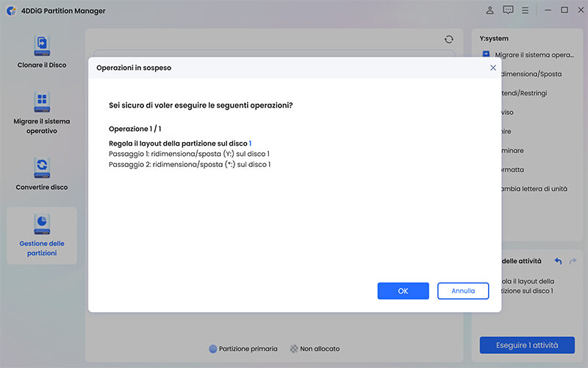Image resolution: width=588 pixels, height=368 pixels.
Task: Click the 4DDiG app logo
Action: click(x=11, y=11)
